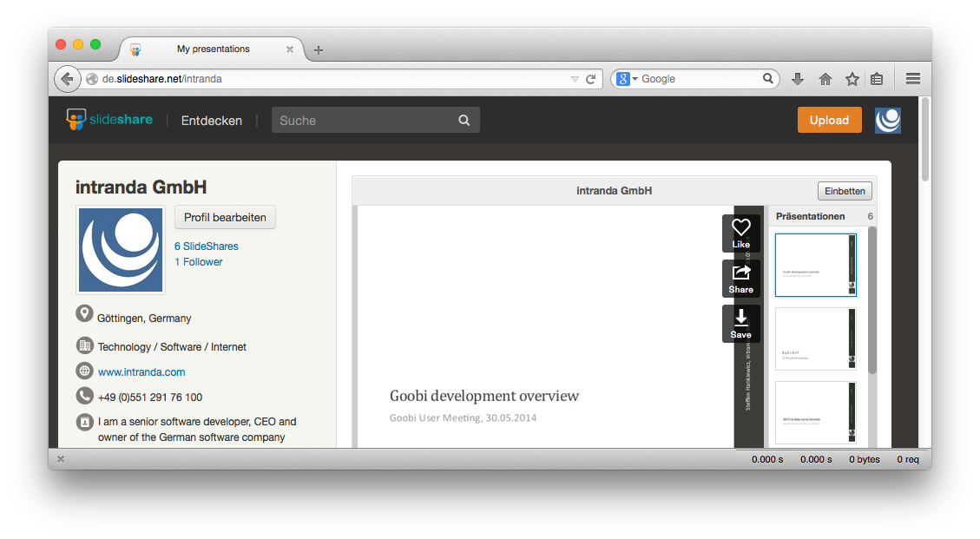Click the intranda profile picture
The height and width of the screenshot is (539, 980).
[x=121, y=250]
